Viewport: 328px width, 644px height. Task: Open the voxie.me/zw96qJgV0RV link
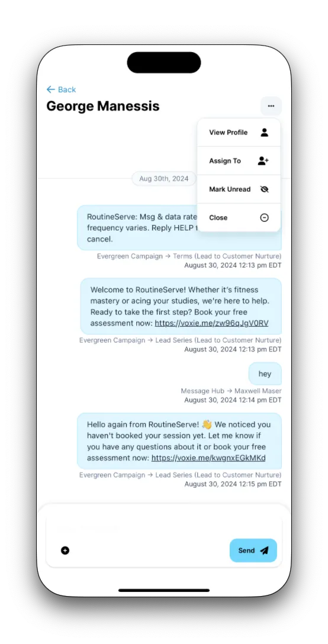(x=212, y=323)
